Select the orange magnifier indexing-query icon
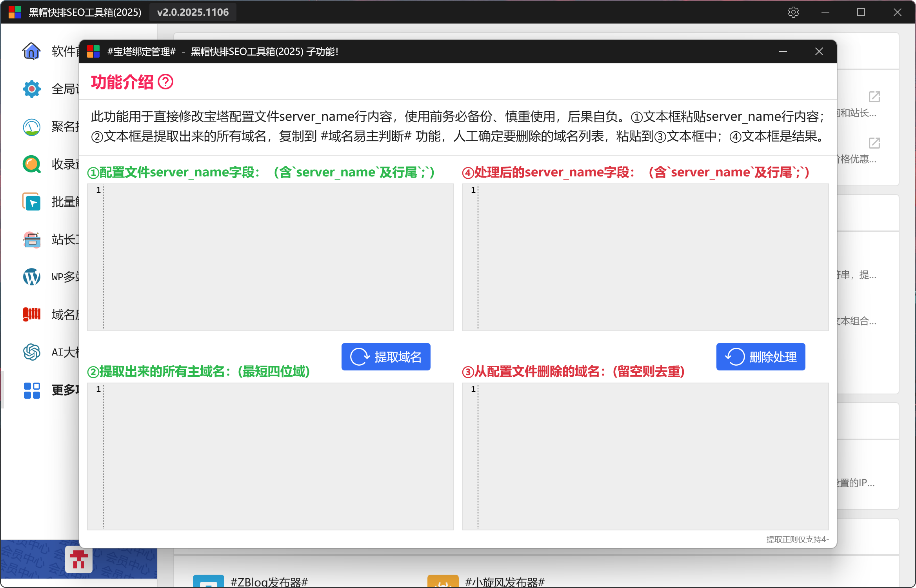This screenshot has height=588, width=916. (31, 164)
